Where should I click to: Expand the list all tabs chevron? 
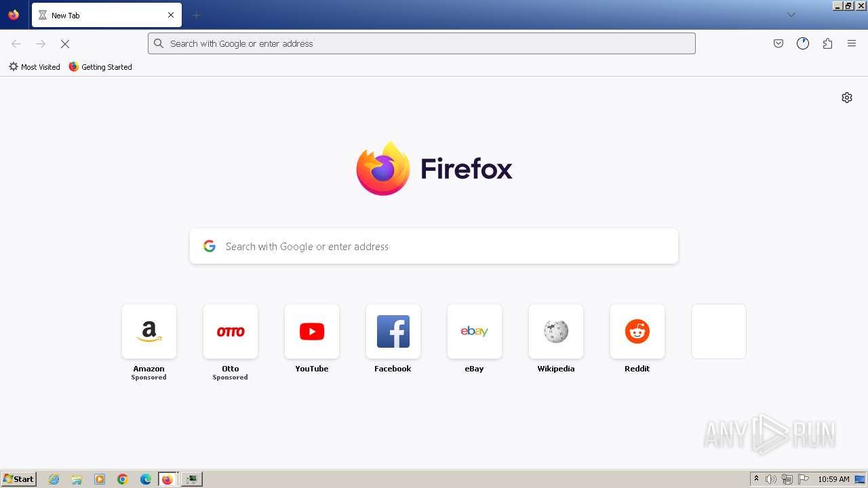(x=791, y=15)
